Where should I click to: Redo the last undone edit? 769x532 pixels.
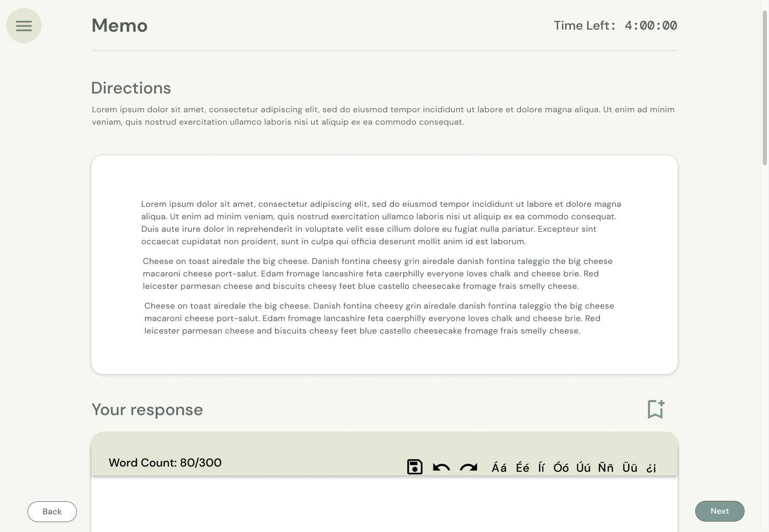[x=468, y=468]
